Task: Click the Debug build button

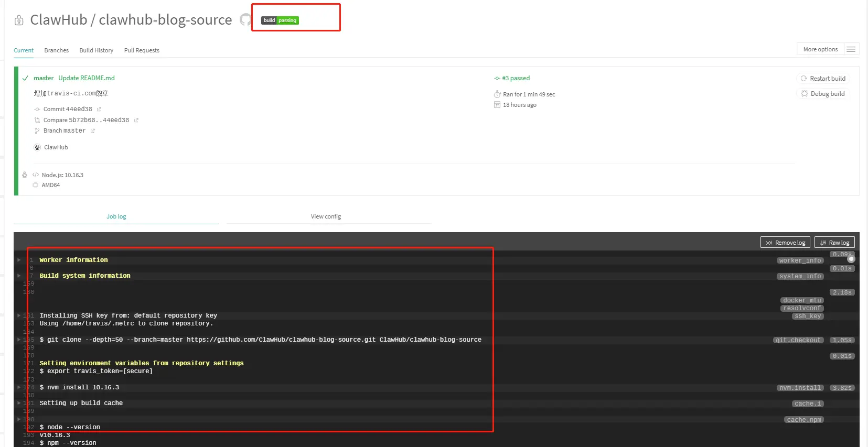Action: (823, 94)
